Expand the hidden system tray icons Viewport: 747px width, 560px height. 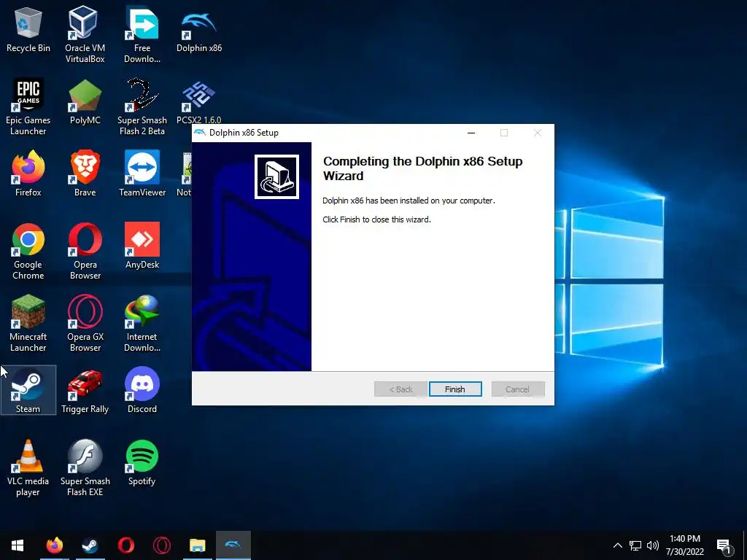(617, 545)
